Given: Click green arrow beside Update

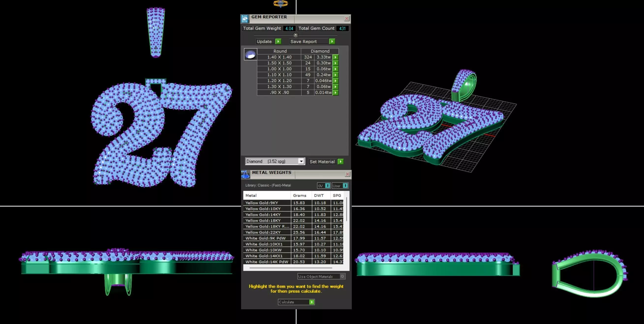Looking at the screenshot, I should (278, 42).
